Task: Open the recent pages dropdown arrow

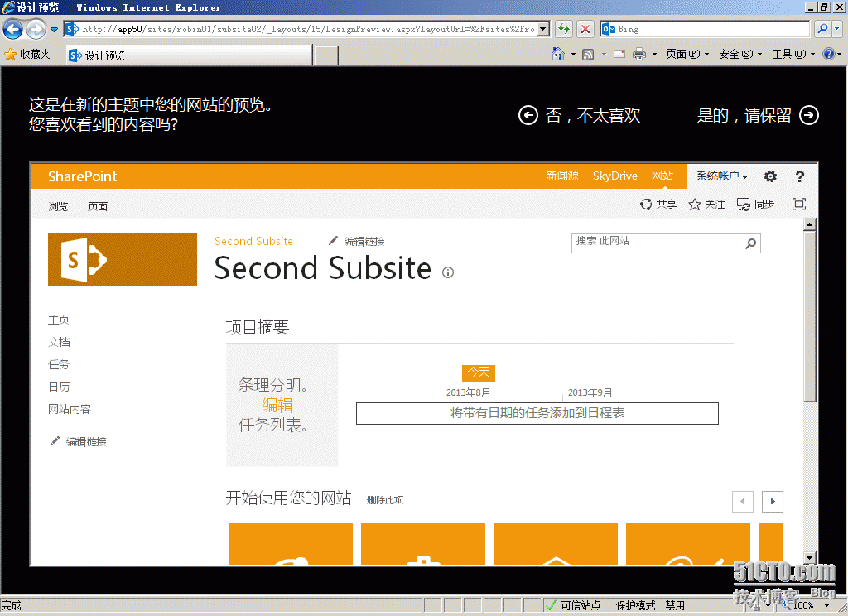Action: [54, 30]
